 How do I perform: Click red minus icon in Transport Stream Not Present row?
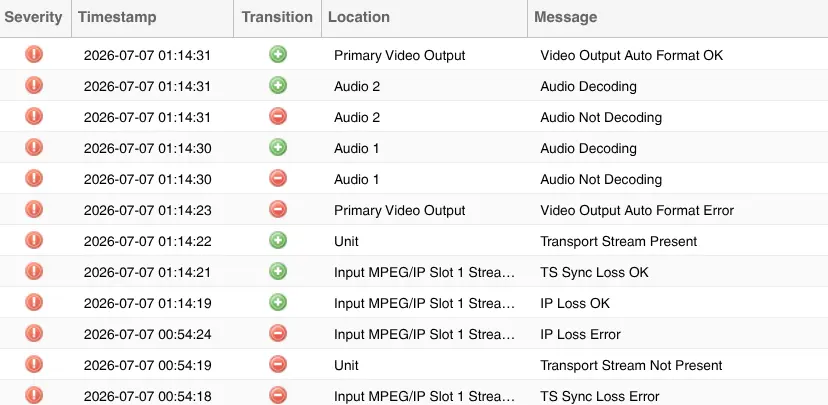(x=278, y=364)
